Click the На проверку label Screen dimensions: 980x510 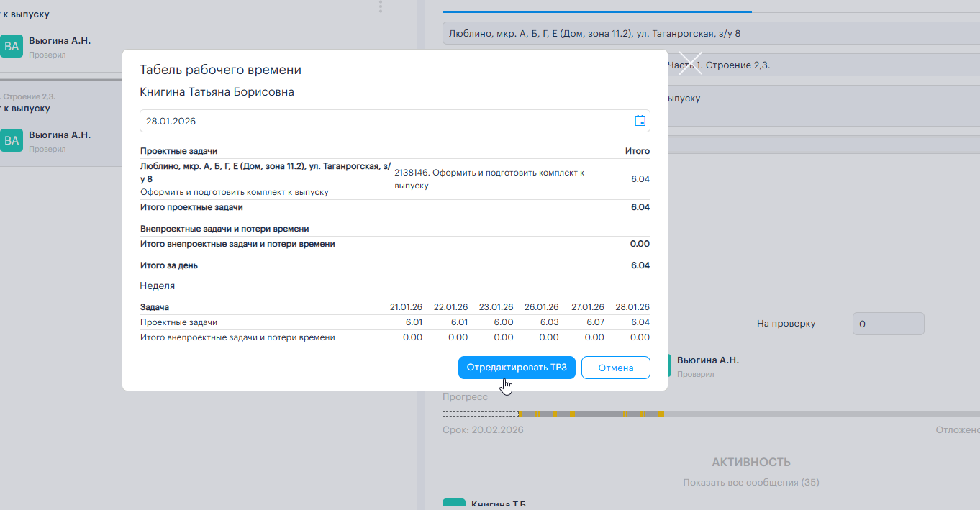click(x=786, y=324)
